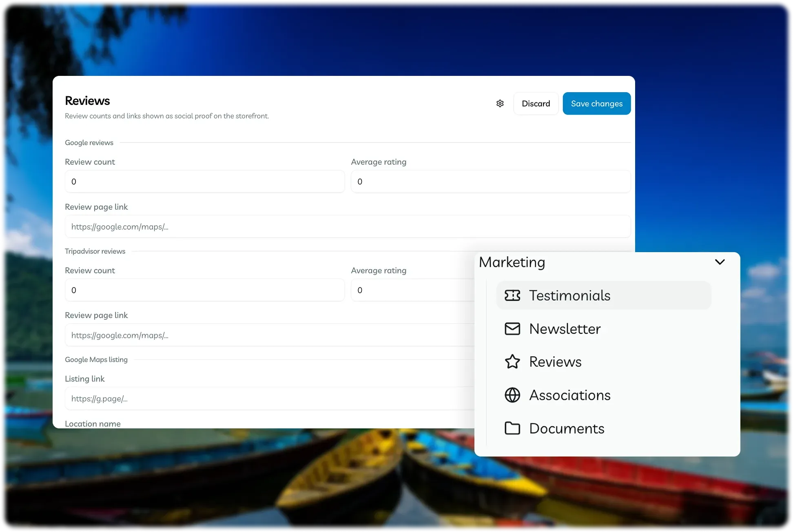This screenshot has height=532, width=793.
Task: Click the Google reviews section label
Action: [x=89, y=143]
